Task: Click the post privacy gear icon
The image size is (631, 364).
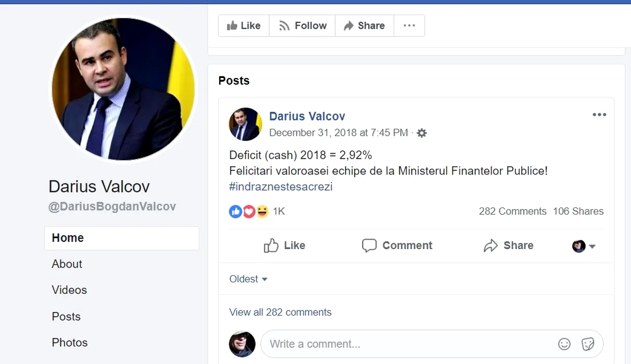Action: (x=422, y=133)
